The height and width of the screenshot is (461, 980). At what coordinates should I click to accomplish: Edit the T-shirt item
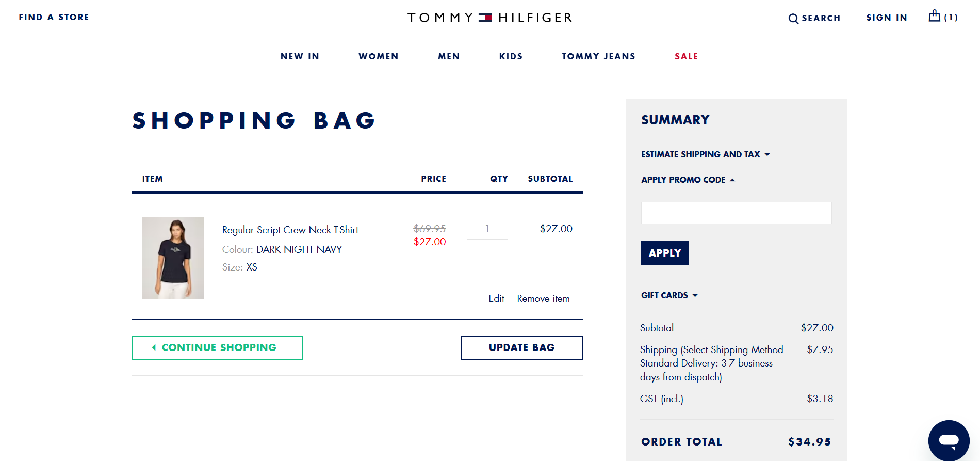tap(496, 298)
